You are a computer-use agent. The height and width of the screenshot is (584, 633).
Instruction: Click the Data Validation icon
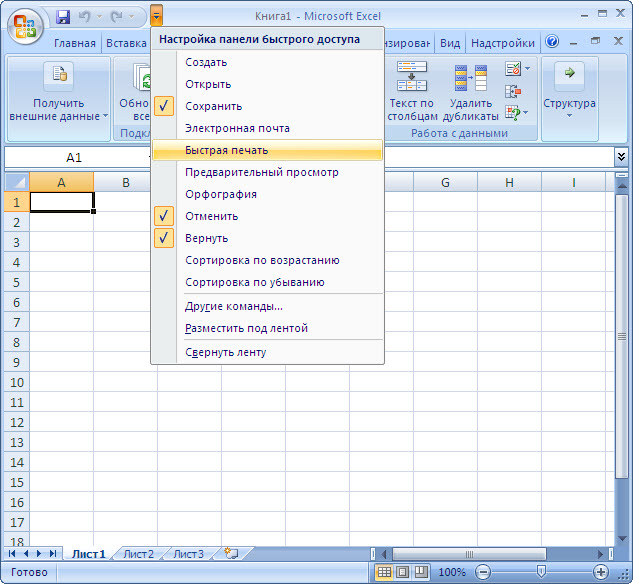click(x=513, y=69)
